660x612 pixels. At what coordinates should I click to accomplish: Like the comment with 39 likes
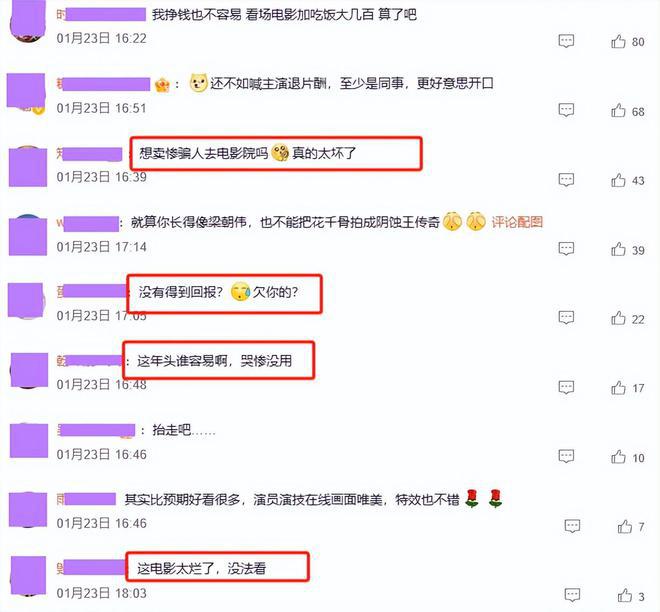coord(618,250)
